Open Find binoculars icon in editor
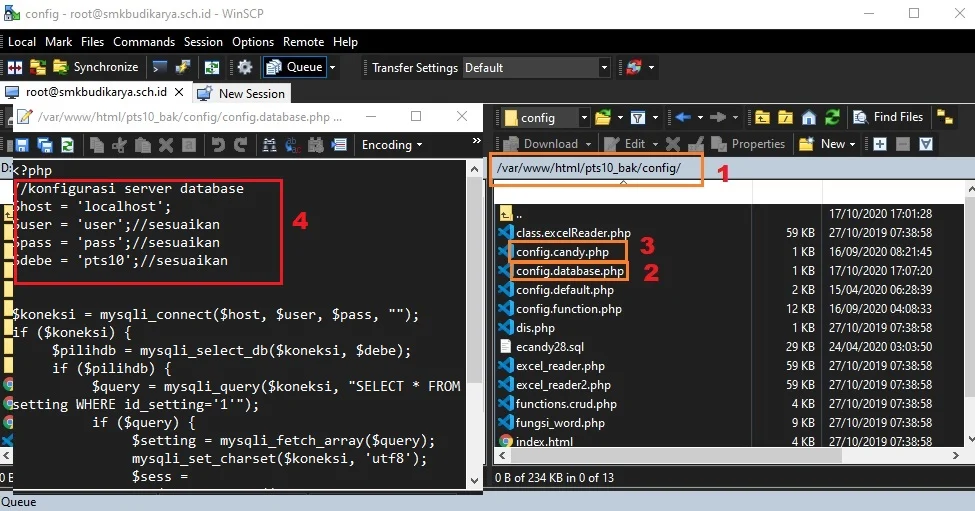The image size is (975, 511). click(x=269, y=145)
